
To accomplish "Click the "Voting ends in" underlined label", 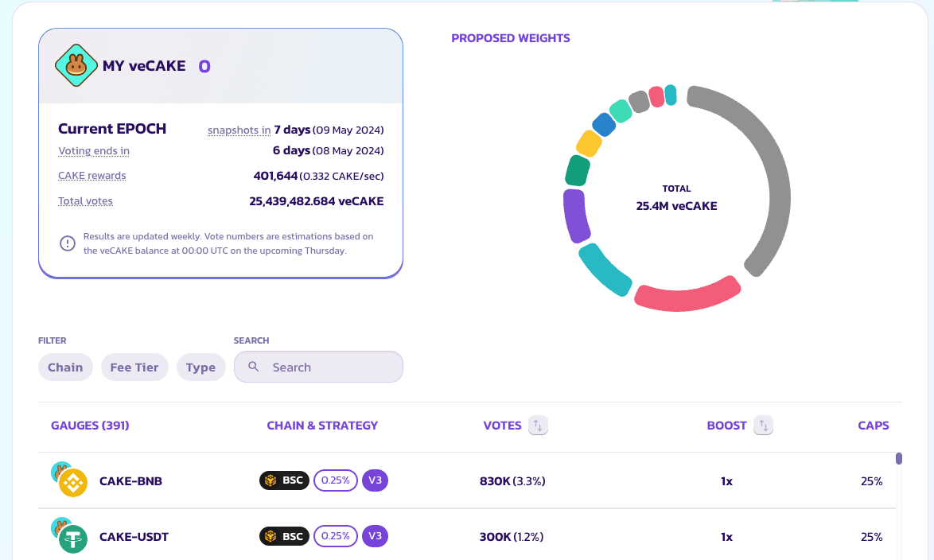I will tap(94, 151).
